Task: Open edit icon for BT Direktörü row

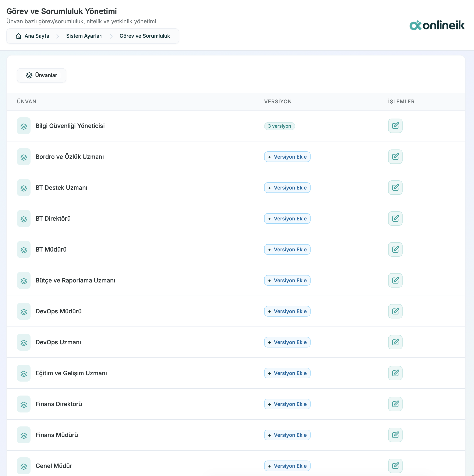Action: tap(395, 219)
